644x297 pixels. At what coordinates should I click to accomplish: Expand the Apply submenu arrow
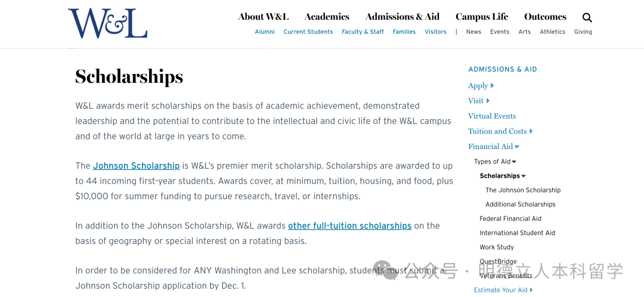pos(493,86)
